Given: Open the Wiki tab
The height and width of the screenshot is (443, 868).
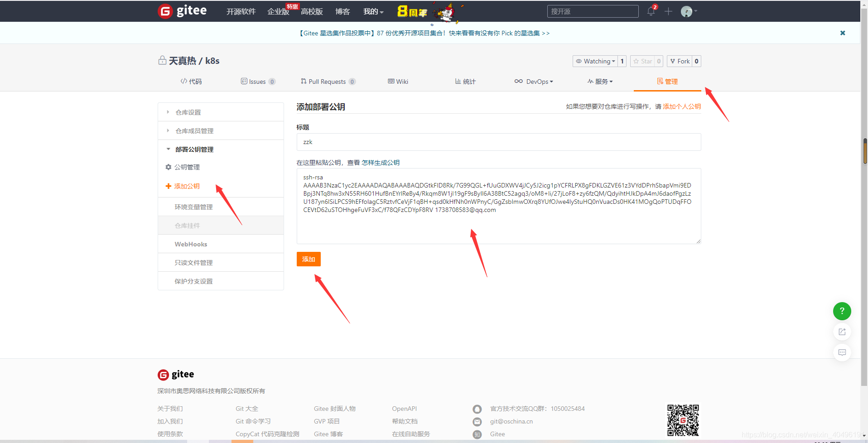Looking at the screenshot, I should click(398, 82).
